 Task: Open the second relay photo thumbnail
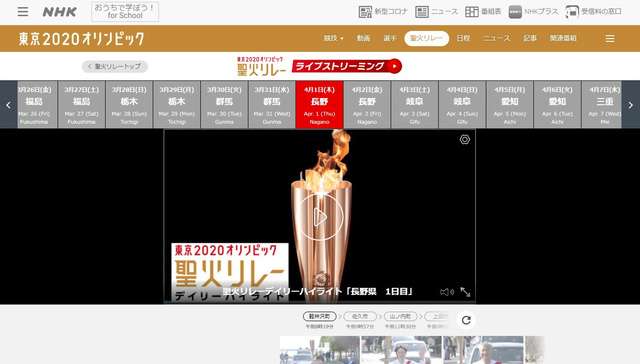[401, 350]
